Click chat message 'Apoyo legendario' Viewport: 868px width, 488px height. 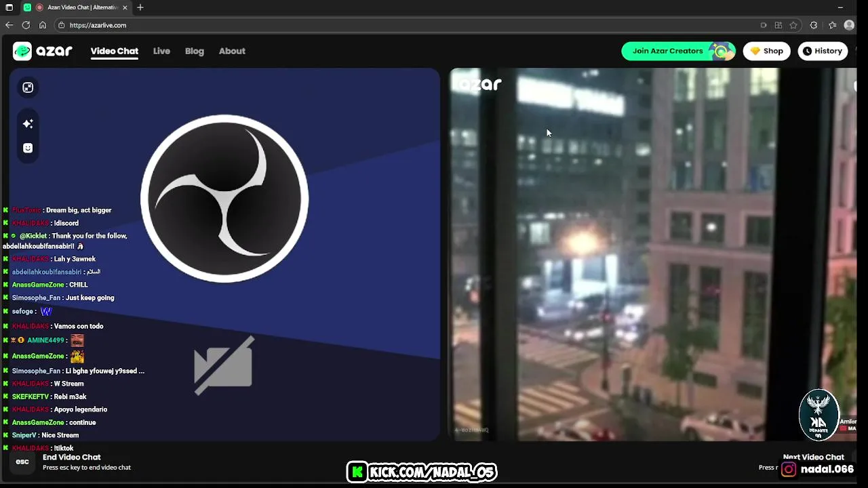click(x=81, y=409)
